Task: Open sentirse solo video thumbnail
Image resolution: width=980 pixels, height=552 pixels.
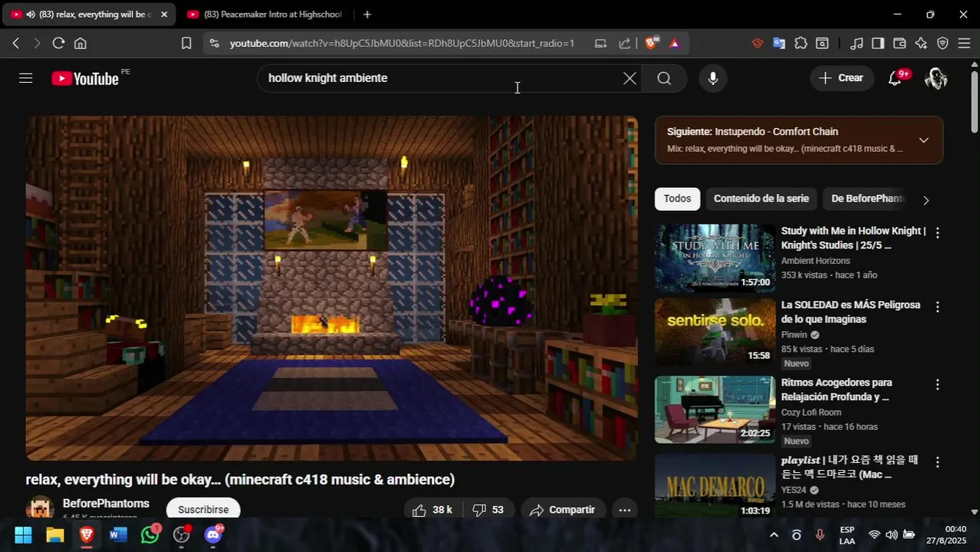Action: point(715,332)
